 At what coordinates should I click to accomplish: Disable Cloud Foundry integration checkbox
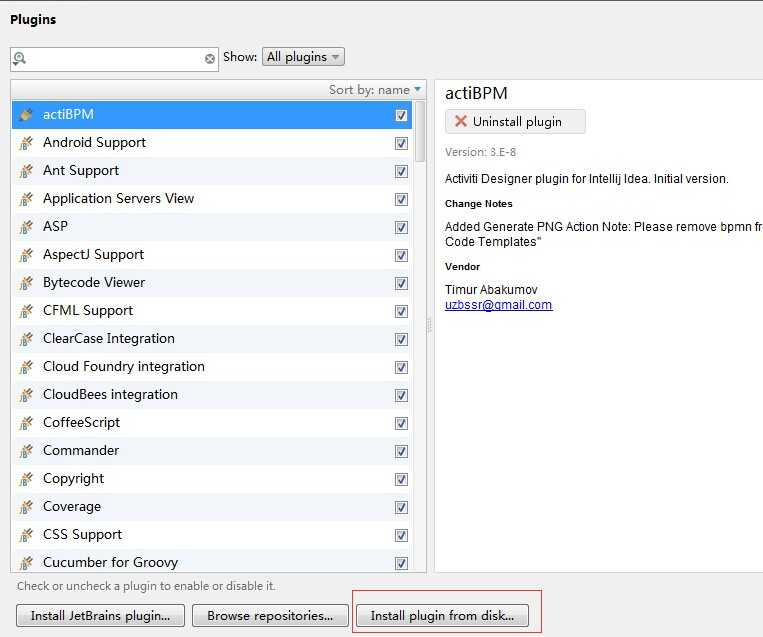(x=401, y=367)
